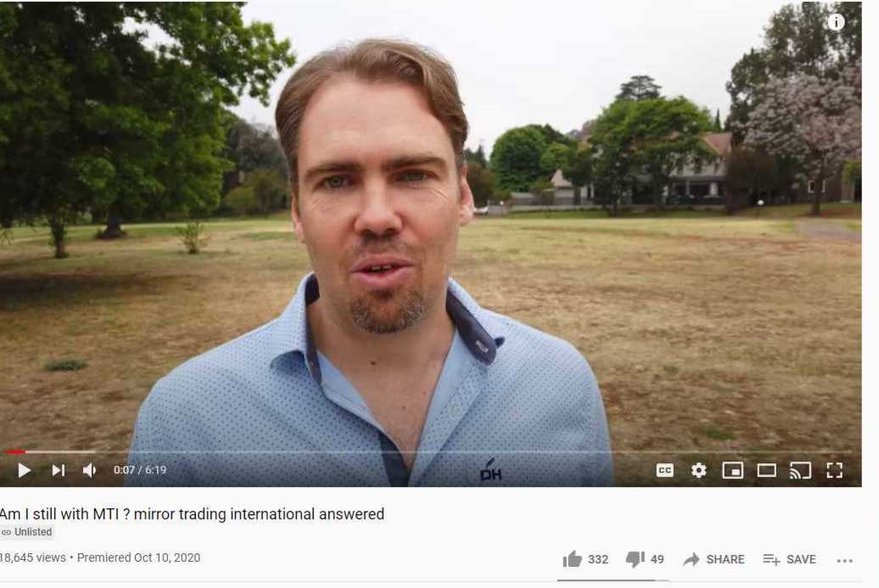Click the DH channel watermark
879x588 pixels.
coord(491,470)
